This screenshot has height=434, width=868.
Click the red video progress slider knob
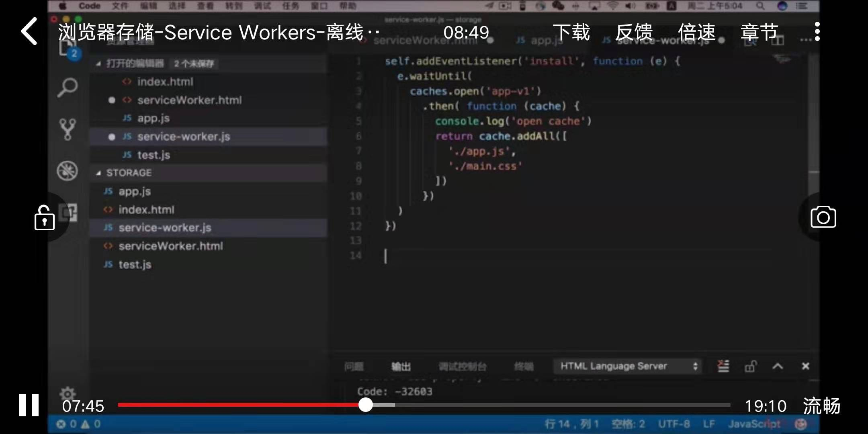[365, 405]
